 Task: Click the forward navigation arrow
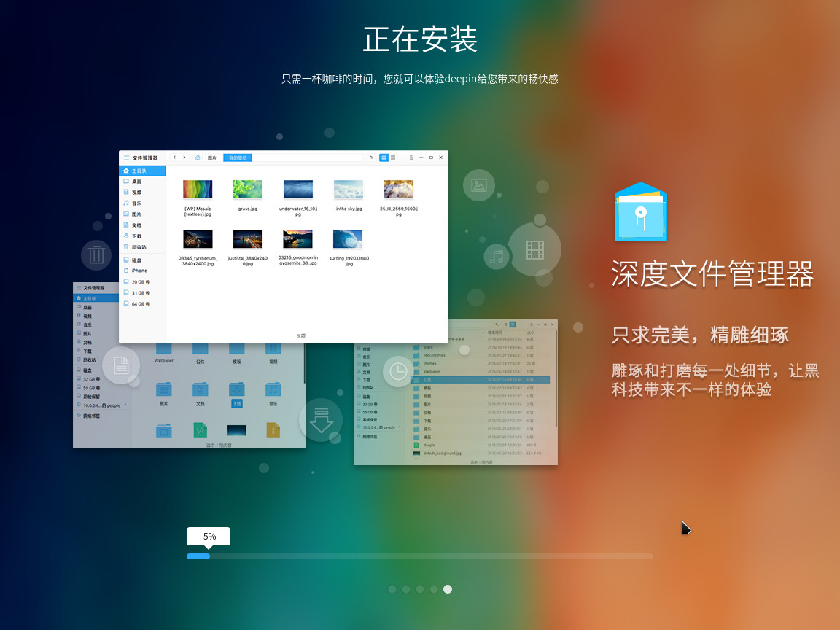(x=184, y=157)
